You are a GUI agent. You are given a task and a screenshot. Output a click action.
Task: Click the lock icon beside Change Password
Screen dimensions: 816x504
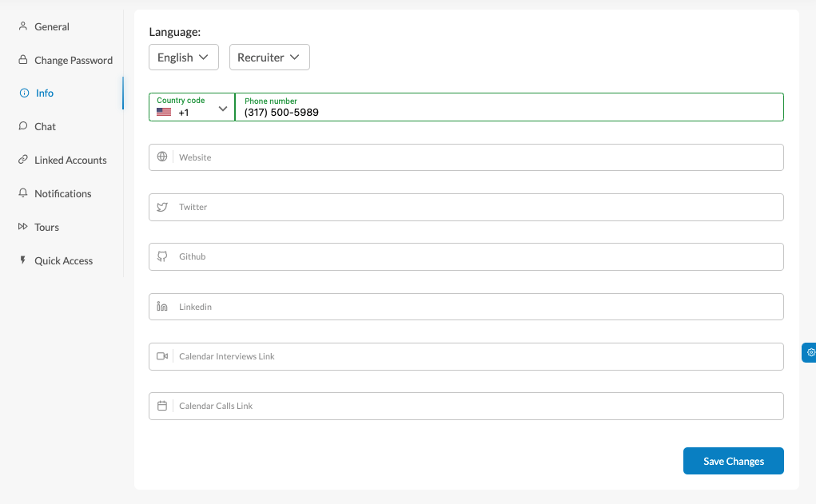pos(23,59)
